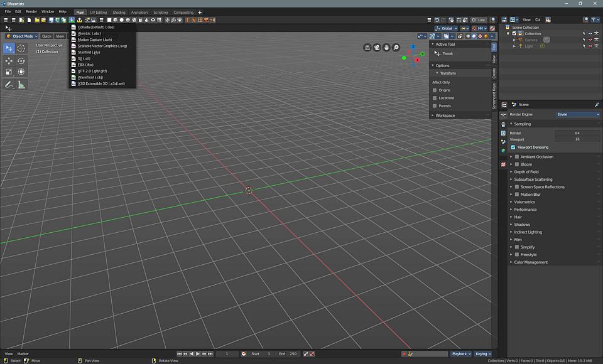
Task: Open Playback dropdown in timeline
Action: point(461,353)
